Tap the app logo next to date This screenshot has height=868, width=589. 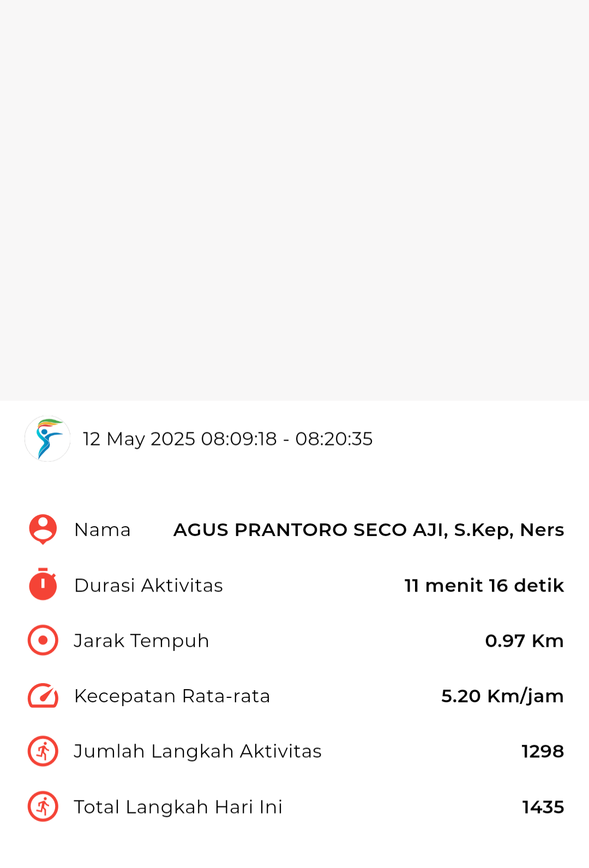[x=47, y=439]
